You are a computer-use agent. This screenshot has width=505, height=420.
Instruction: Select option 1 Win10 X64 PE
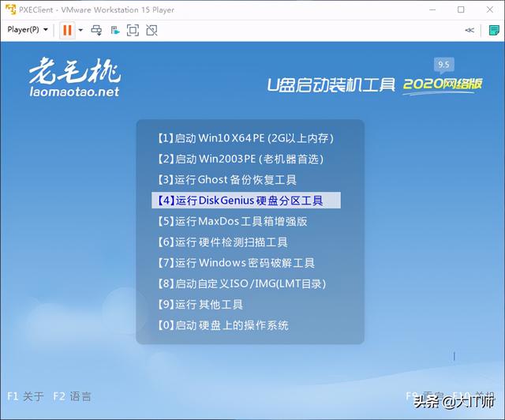tap(245, 138)
